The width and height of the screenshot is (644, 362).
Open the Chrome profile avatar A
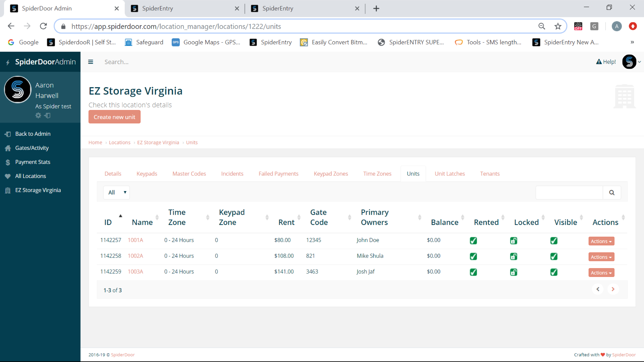pos(617,26)
